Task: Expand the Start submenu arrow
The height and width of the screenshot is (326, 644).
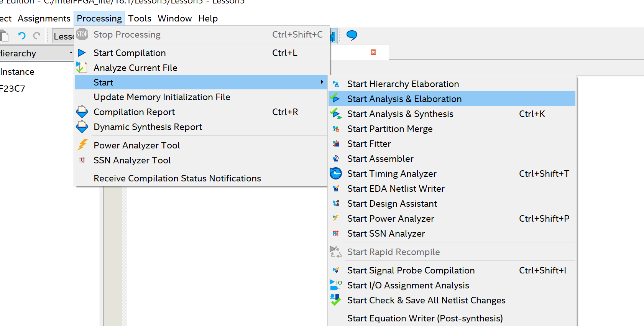Action: pyautogui.click(x=322, y=82)
